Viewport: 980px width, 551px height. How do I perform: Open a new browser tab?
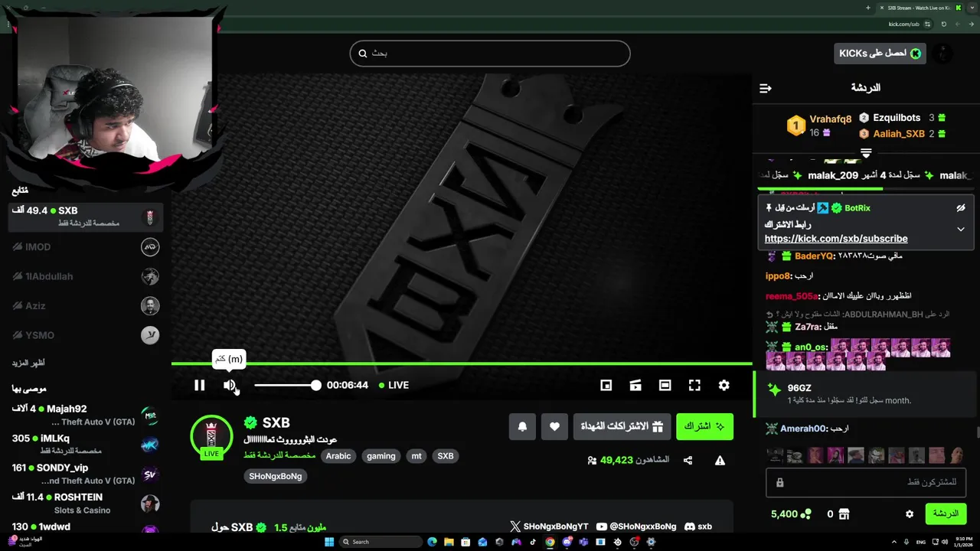pyautogui.click(x=867, y=8)
